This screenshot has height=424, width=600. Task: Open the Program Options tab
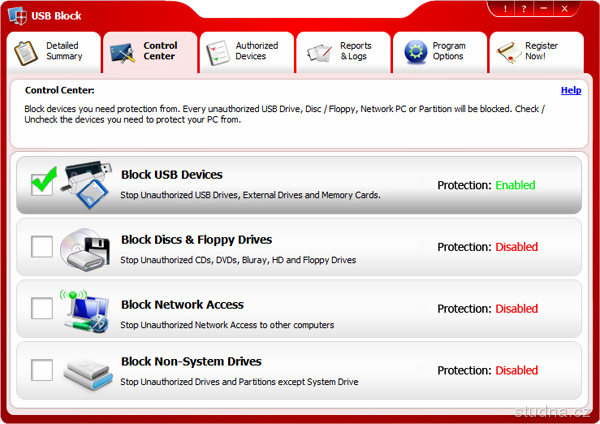(440, 52)
